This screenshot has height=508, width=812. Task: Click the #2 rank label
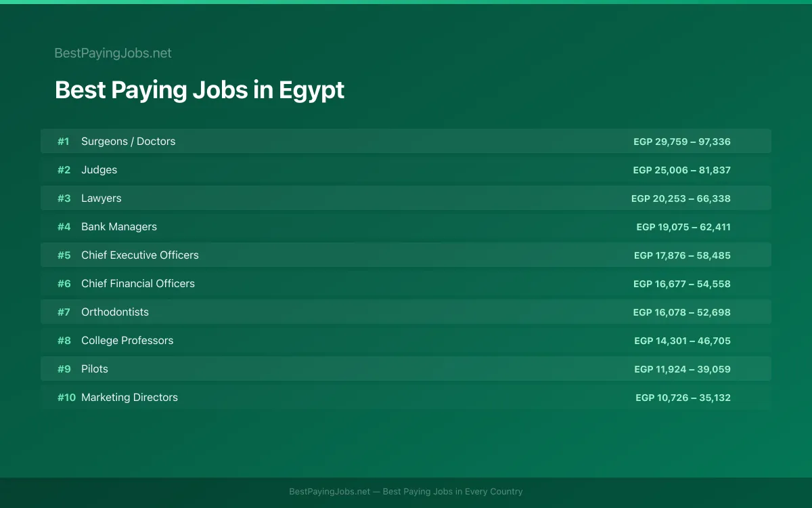click(x=64, y=170)
